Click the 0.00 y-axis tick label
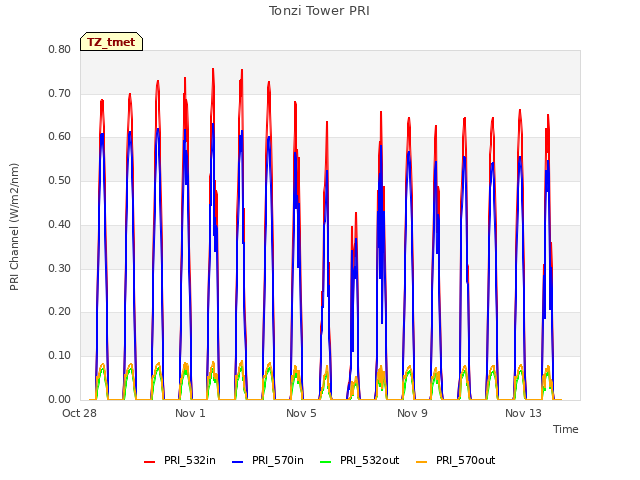This screenshot has height=480, width=640. pos(60,399)
